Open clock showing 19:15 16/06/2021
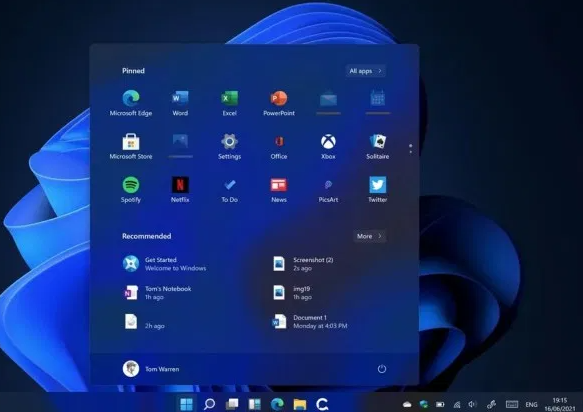583x412 pixels. (x=560, y=404)
